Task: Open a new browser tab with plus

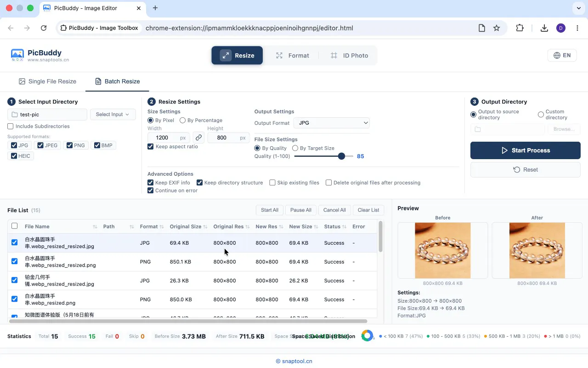Action: coord(155,8)
